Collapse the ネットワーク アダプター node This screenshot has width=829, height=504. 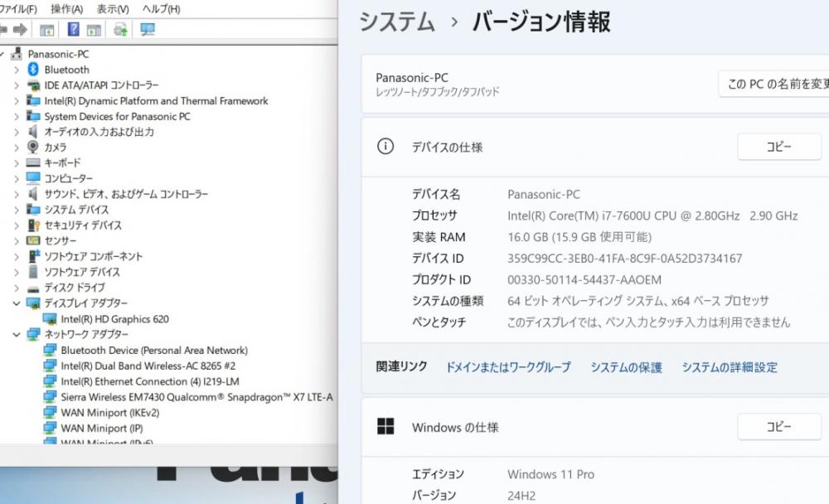17,335
